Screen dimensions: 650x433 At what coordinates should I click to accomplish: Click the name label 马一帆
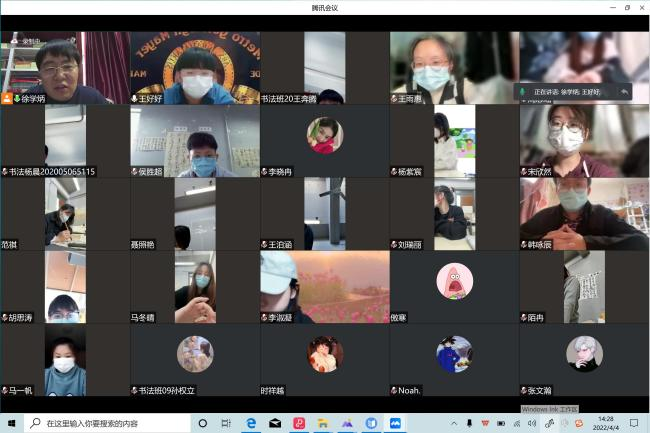[x=20, y=390]
